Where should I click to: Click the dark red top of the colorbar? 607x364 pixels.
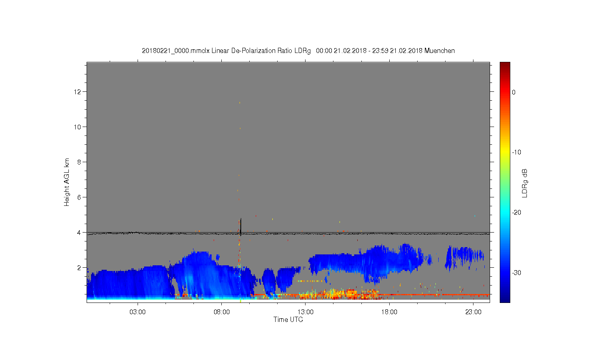point(505,66)
